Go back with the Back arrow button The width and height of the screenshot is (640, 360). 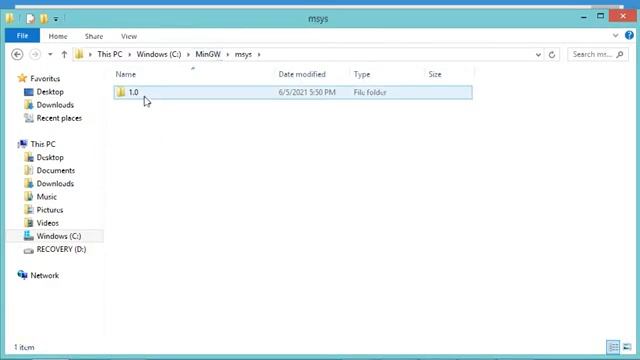tap(17, 54)
